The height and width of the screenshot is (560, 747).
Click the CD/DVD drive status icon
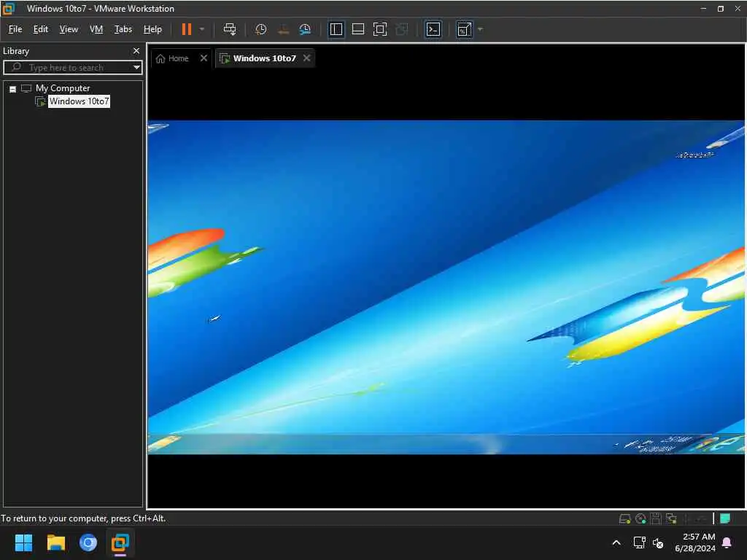click(x=640, y=518)
